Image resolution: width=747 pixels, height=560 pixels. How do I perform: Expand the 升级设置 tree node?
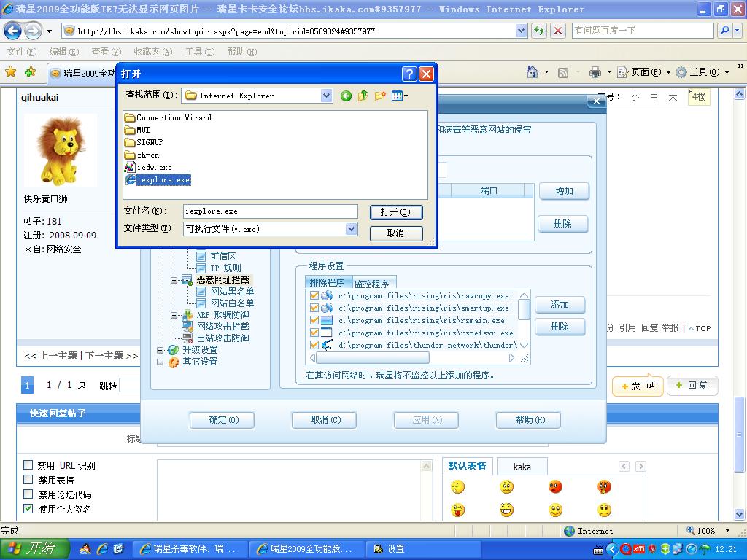160,350
